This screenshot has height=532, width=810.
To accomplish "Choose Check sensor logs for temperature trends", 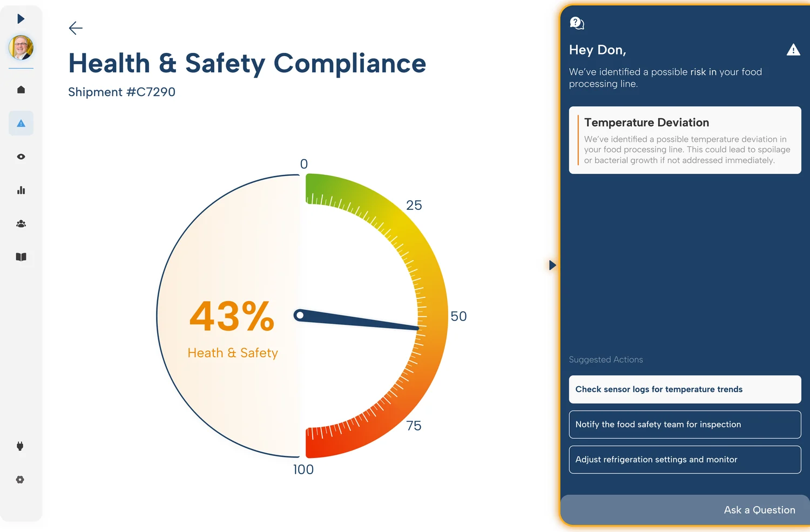I will pos(685,390).
